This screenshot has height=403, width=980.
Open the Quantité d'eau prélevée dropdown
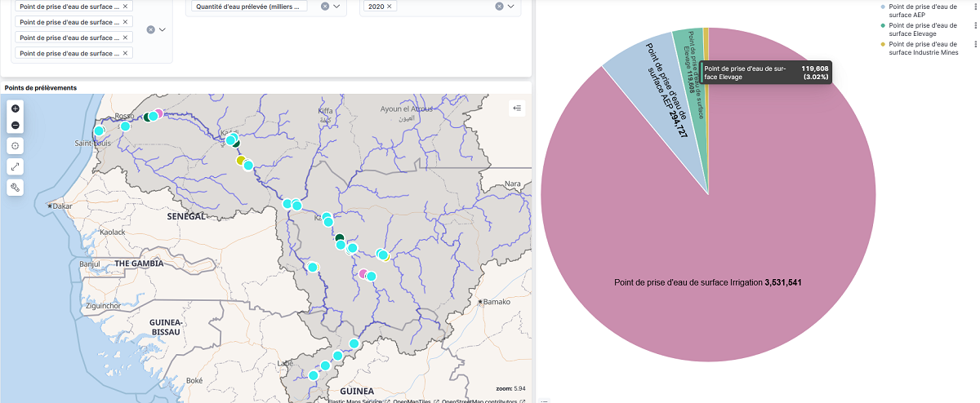(337, 7)
